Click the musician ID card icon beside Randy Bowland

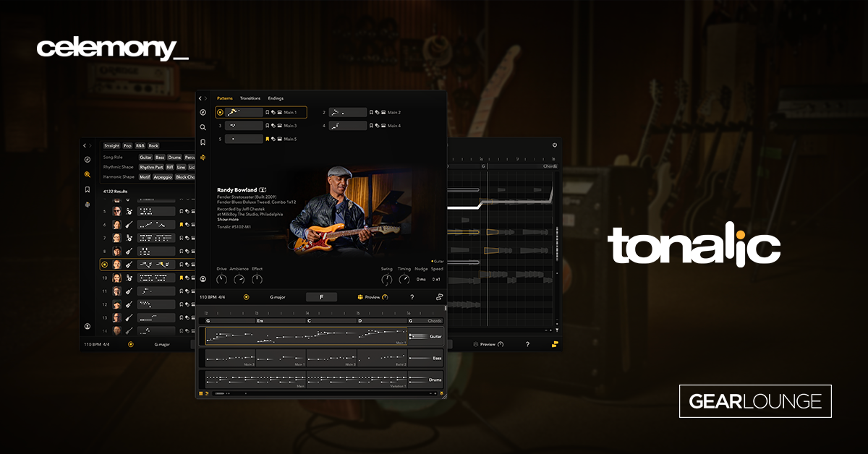263,190
